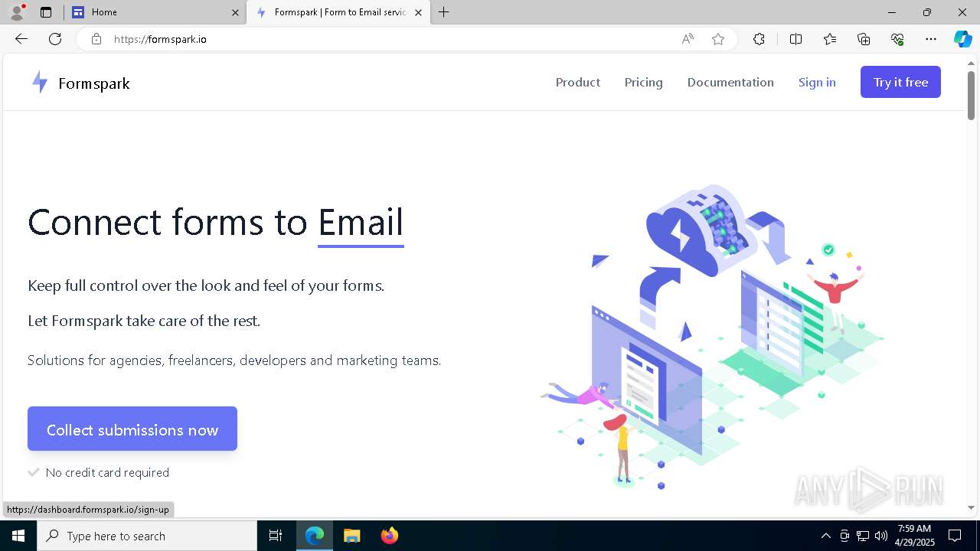
Task: Open the Collections panel
Action: point(864,39)
